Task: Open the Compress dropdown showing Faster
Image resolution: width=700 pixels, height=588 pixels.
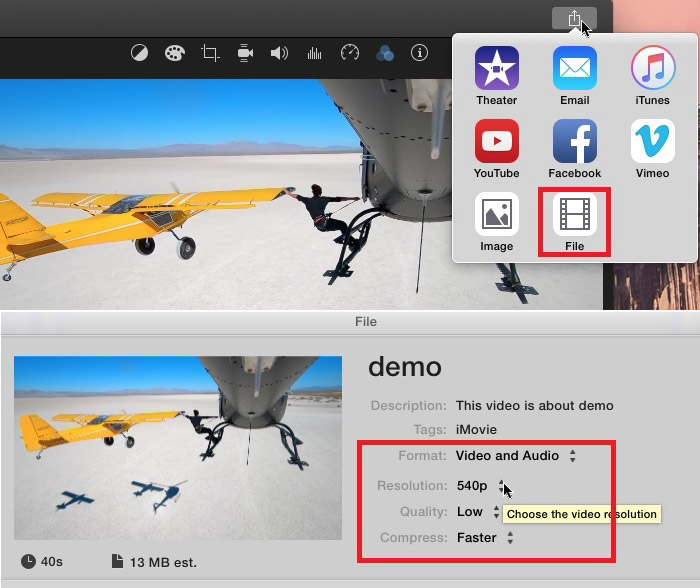Action: (485, 538)
